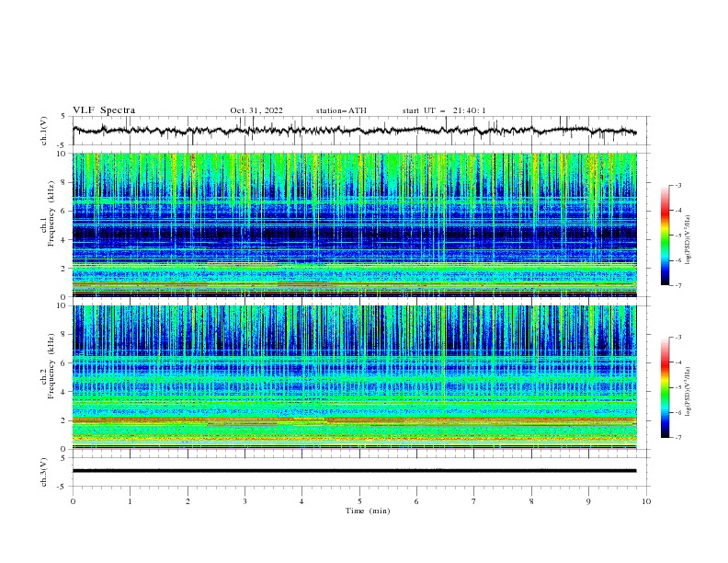Click the "-3" tick on ch.1 colorbar
Image resolution: width=728 pixels, height=563 pixels.
678,185
